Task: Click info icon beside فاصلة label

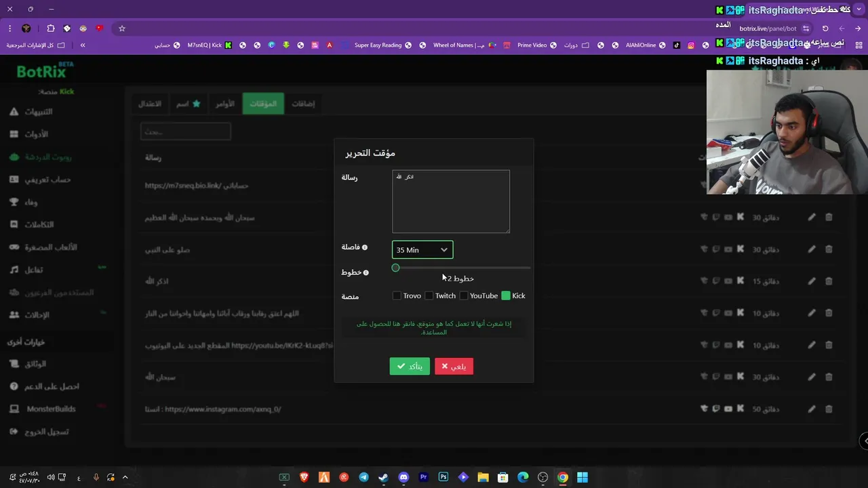Action: [x=365, y=247]
